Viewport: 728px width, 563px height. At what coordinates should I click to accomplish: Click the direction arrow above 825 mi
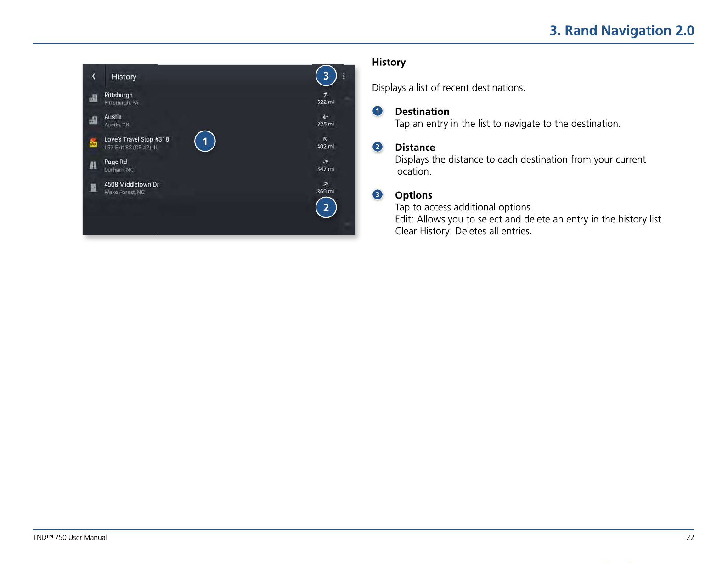point(325,117)
